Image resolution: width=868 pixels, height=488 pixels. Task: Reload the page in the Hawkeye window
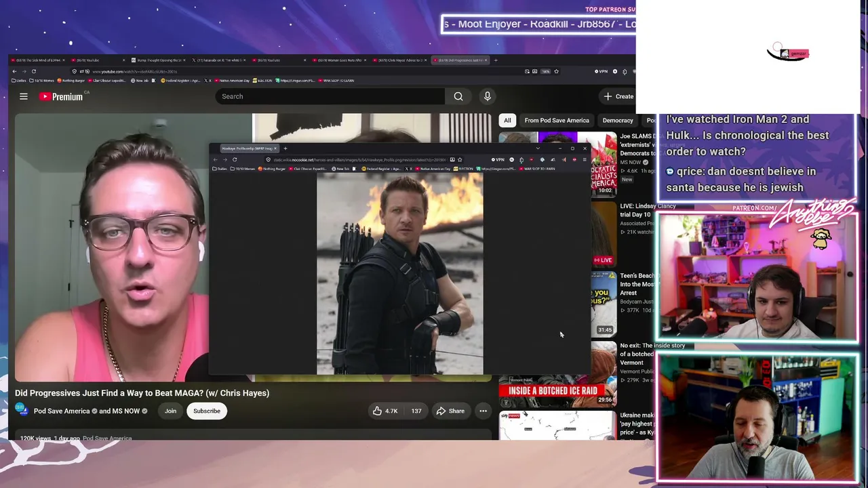[x=235, y=160]
